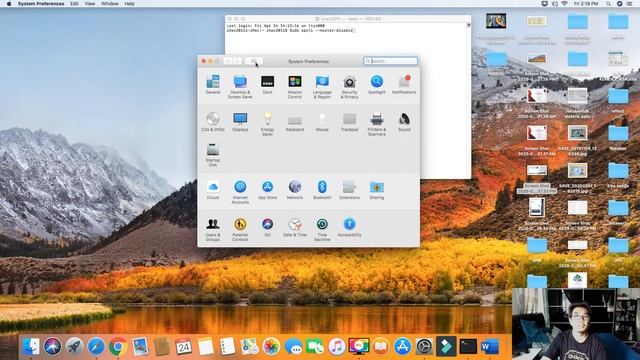Open Google Chrome from the Dock
Image resolution: width=640 pixels, height=360 pixels.
118,347
